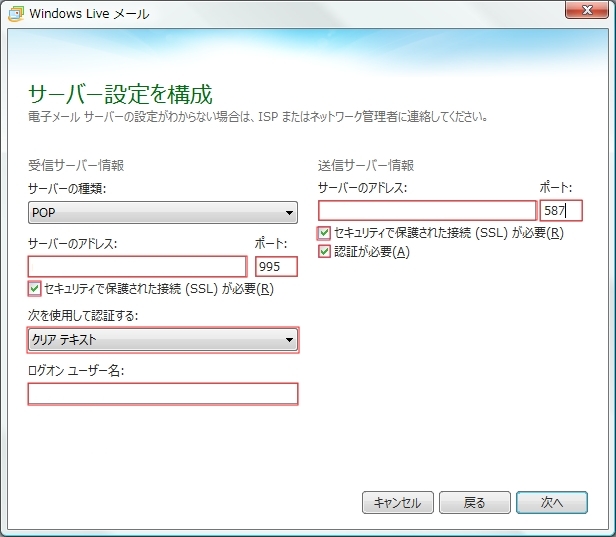This screenshot has width=616, height=537.
Task: Open the server type POP dropdown
Action: 163,213
